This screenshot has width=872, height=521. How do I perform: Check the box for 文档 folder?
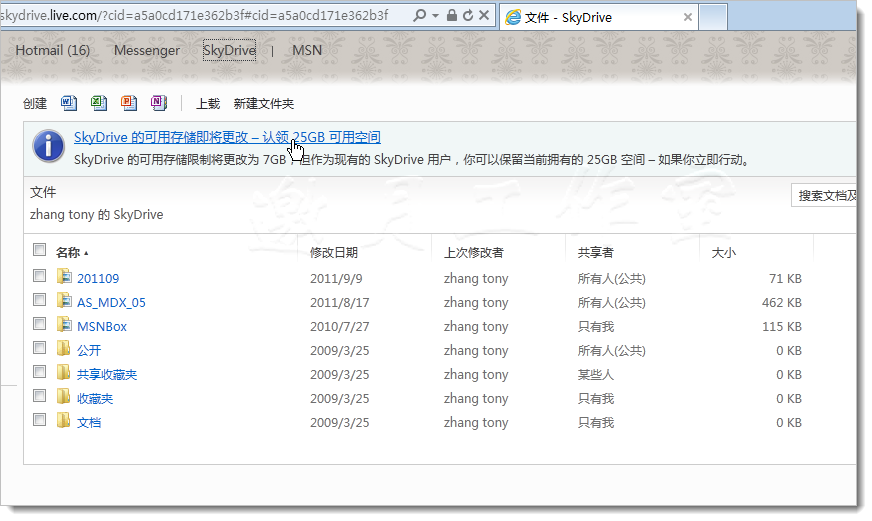pyautogui.click(x=39, y=419)
